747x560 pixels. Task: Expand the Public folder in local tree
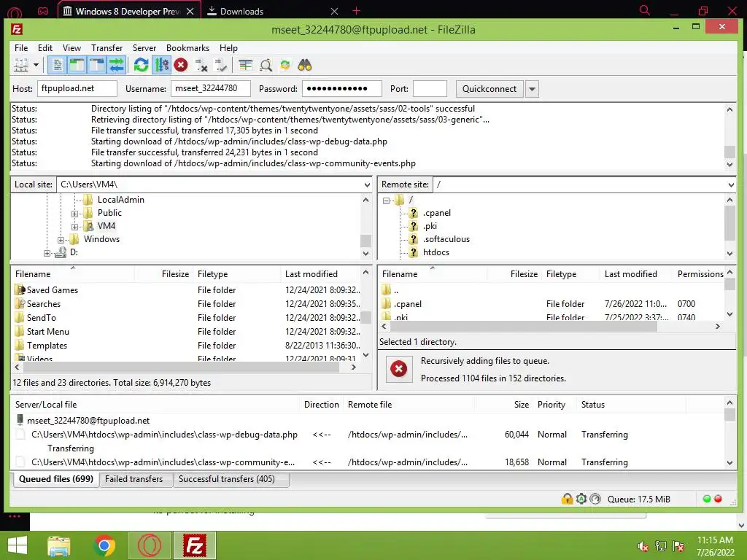pyautogui.click(x=74, y=214)
